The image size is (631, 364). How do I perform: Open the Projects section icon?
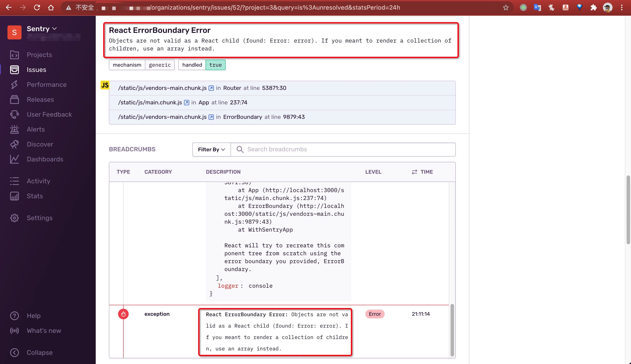click(x=14, y=55)
